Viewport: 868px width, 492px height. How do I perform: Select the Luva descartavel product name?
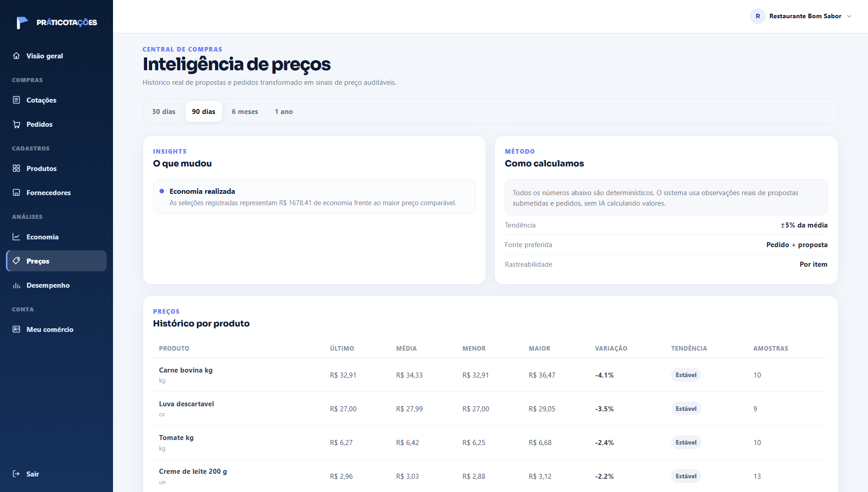pos(186,404)
